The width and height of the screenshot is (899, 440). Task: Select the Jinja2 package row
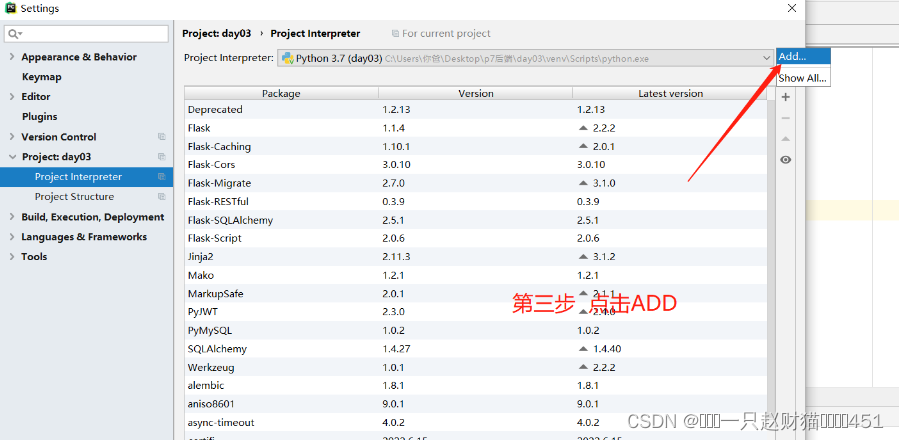point(475,256)
